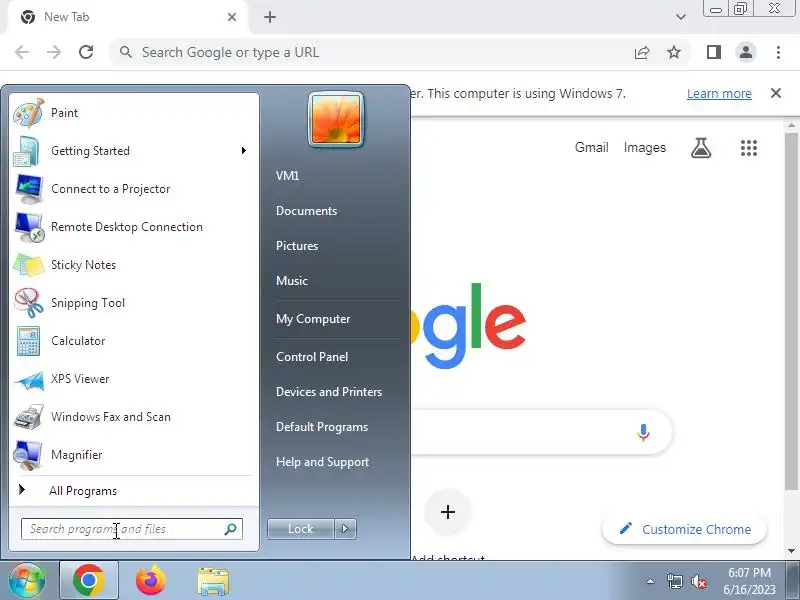Click Customize Chrome button
Screen dimensions: 800x600
[684, 529]
